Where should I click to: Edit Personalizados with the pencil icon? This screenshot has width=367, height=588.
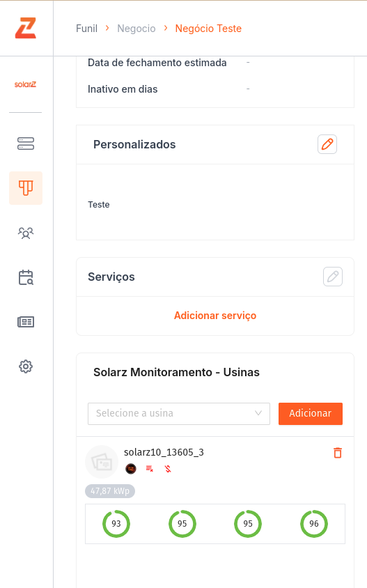tap(327, 144)
